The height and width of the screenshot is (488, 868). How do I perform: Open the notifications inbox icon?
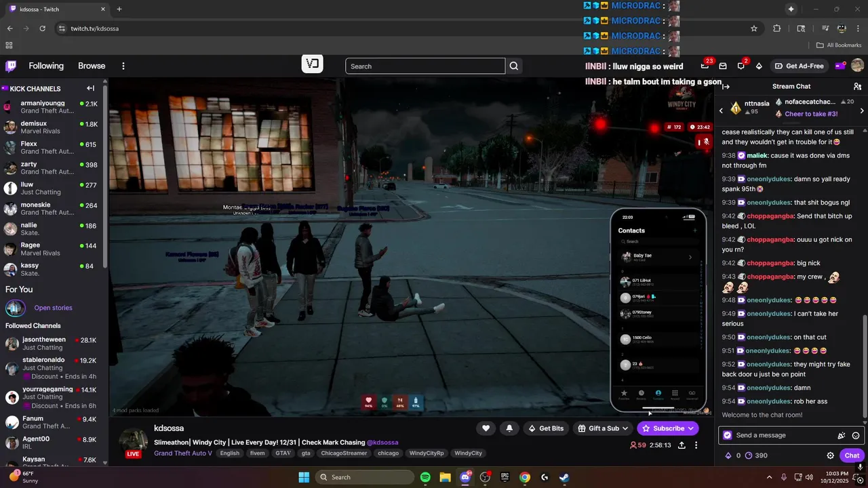coord(723,66)
